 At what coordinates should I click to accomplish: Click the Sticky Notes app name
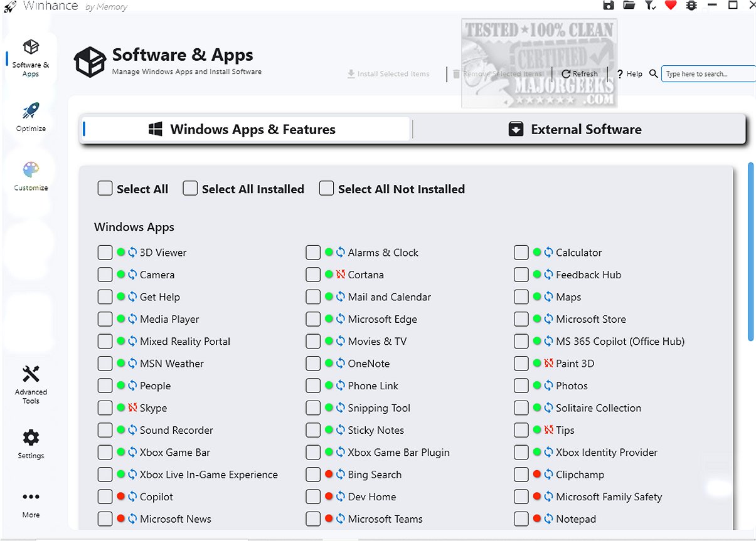[376, 430]
